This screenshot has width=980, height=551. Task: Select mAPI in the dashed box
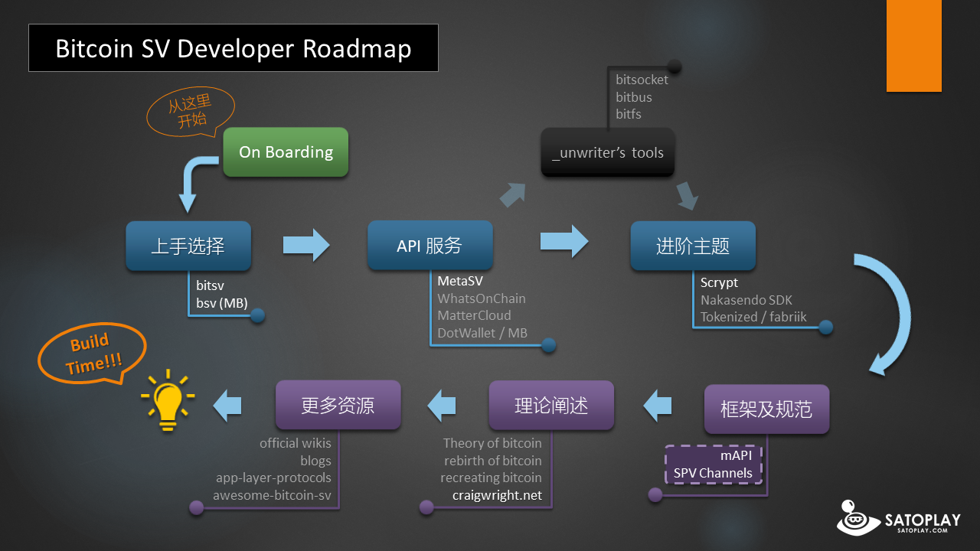point(736,455)
